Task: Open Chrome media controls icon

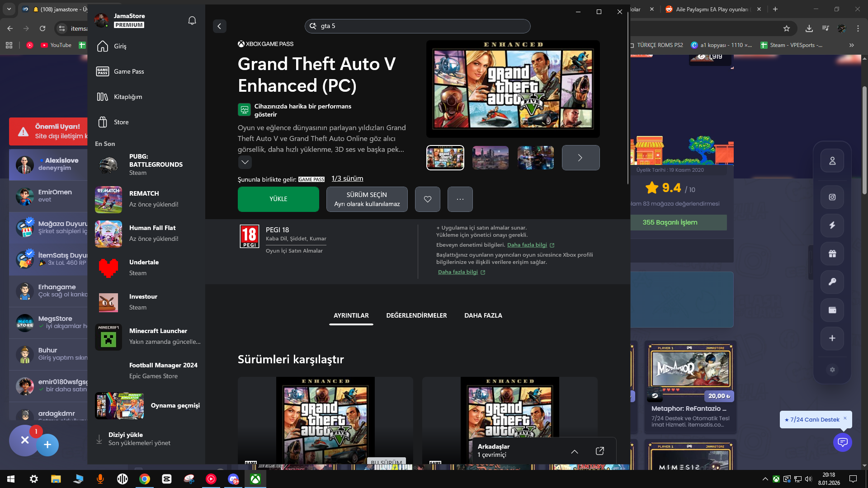Action: tap(826, 28)
